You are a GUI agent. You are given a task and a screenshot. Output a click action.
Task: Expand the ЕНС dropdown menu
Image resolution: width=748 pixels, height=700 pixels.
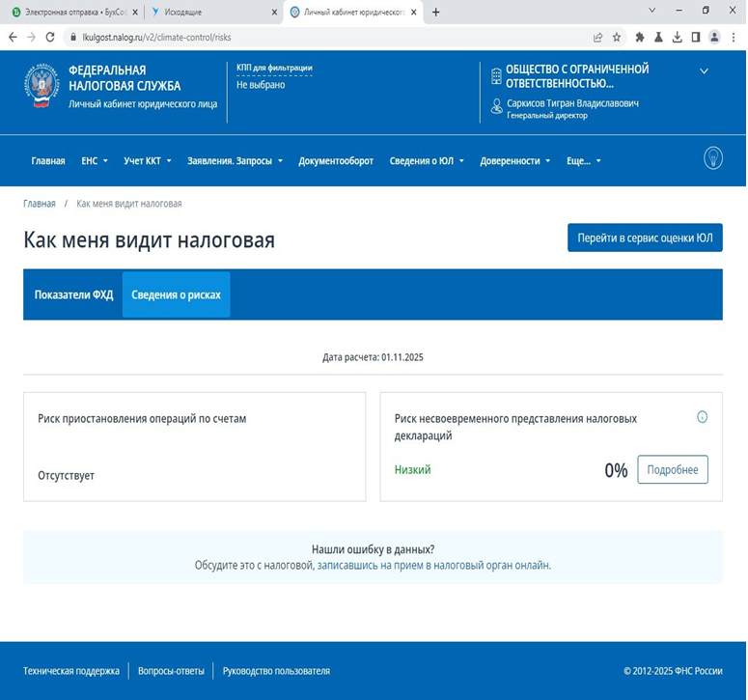tap(95, 161)
